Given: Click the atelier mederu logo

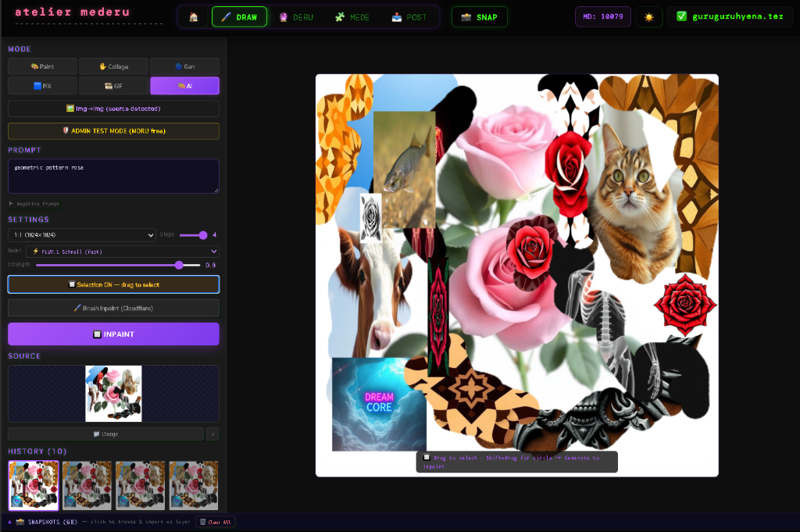Looking at the screenshot, I should coord(73,12).
